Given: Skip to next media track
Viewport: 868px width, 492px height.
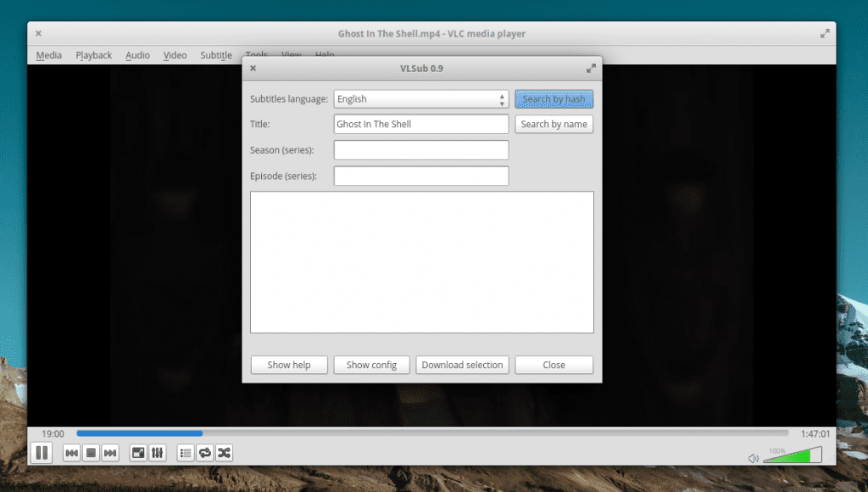Looking at the screenshot, I should [x=110, y=453].
